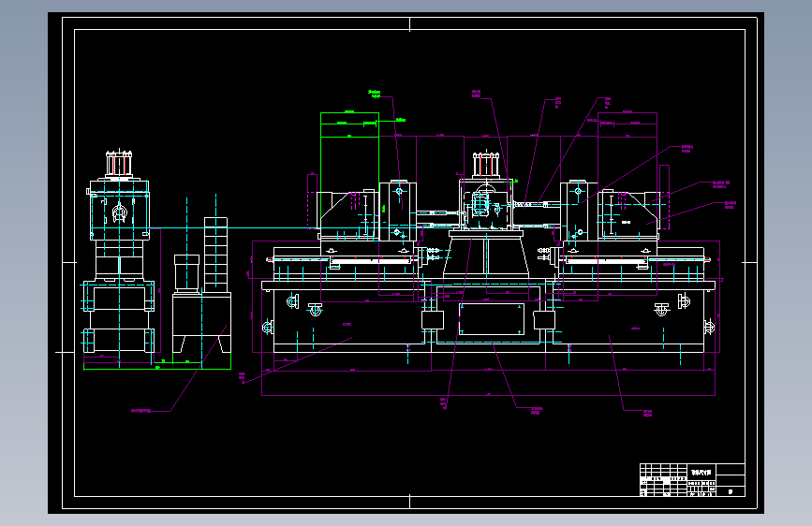This screenshot has width=812, height=526.
Task: Select the green dimension rectangle above the left head
Action: pos(349,124)
